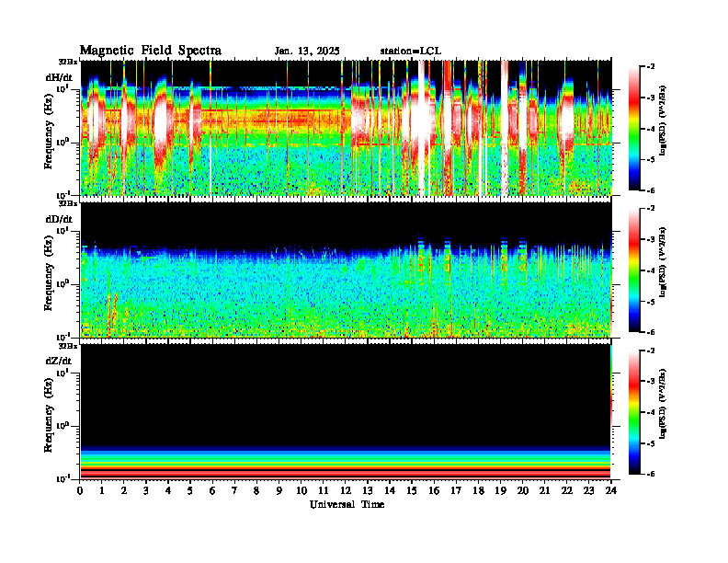Click the "32Hz" label atop dH/dt panel
This screenshot has width=728, height=563.
pos(68,62)
